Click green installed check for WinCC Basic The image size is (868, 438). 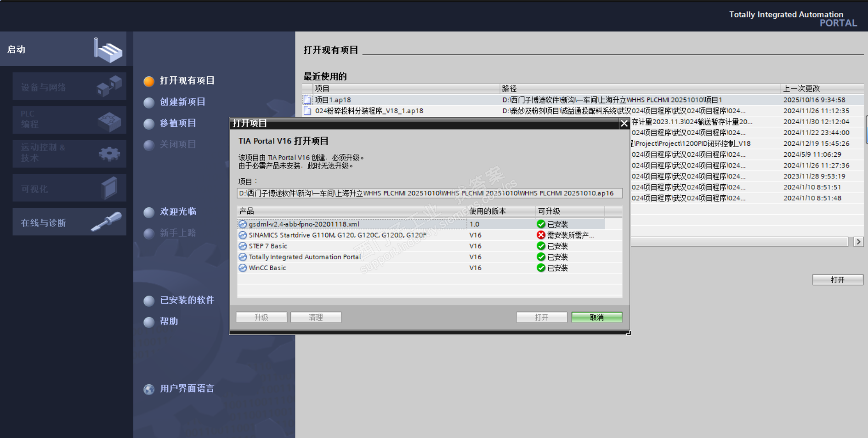(541, 268)
